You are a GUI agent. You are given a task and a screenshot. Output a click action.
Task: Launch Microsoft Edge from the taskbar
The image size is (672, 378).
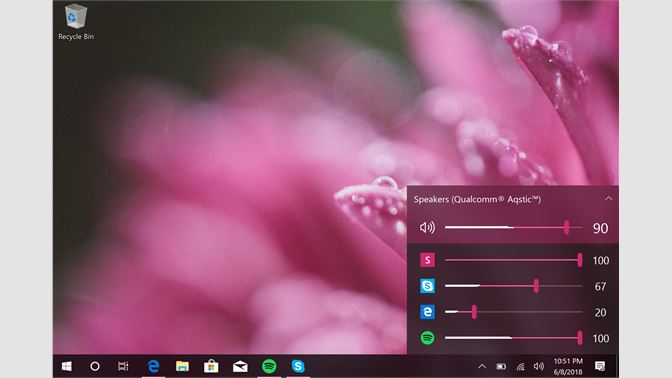tap(153, 366)
